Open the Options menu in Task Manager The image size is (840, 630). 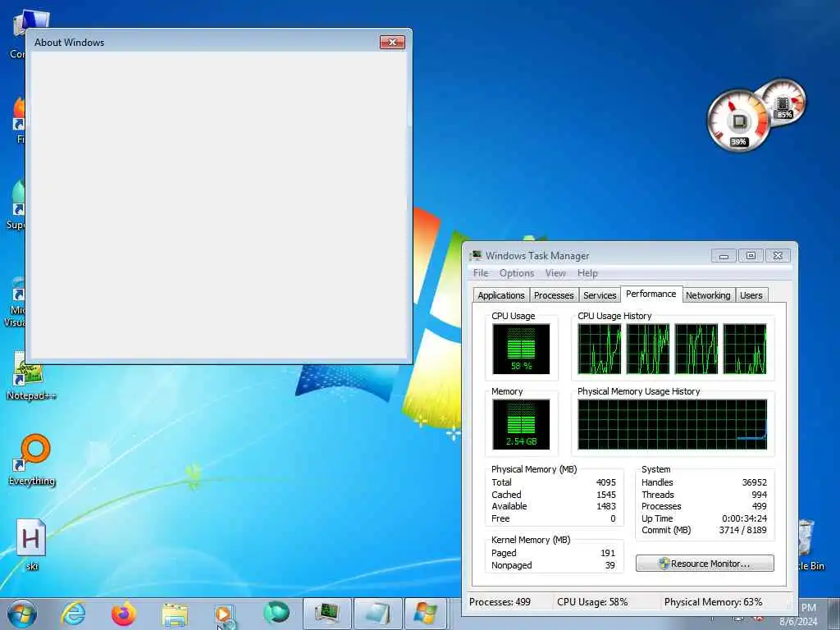pos(517,273)
